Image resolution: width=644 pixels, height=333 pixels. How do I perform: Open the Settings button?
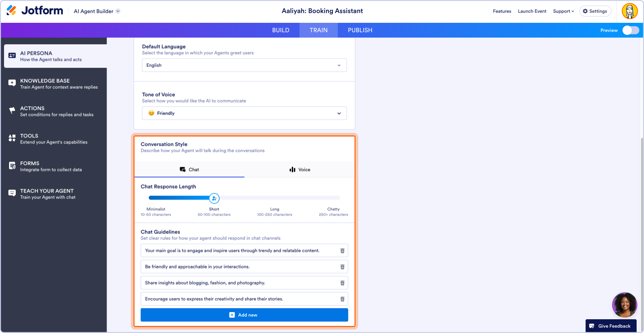click(x=595, y=11)
